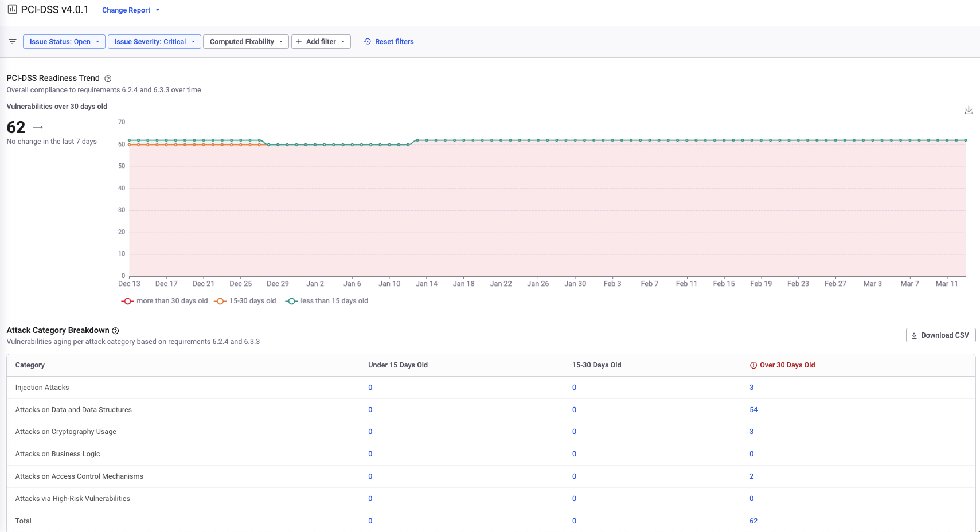
Task: Click the Jan 14 data point on chart
Action: tap(426, 140)
